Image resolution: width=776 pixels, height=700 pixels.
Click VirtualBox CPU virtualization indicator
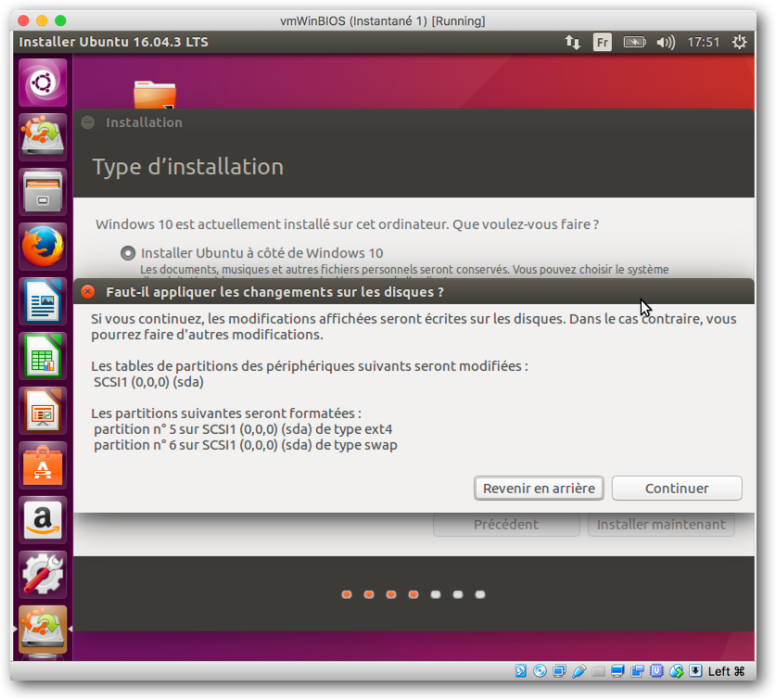pyautogui.click(x=656, y=670)
